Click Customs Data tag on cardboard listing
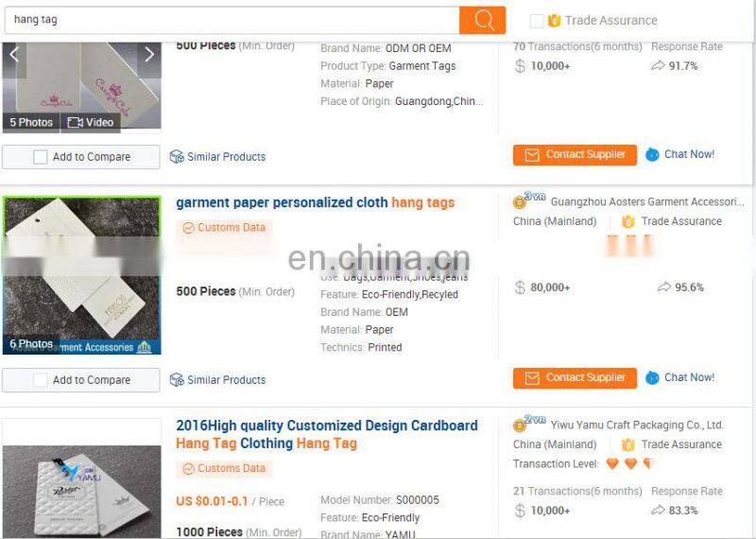Viewport: 756px width, 539px height. point(224,468)
